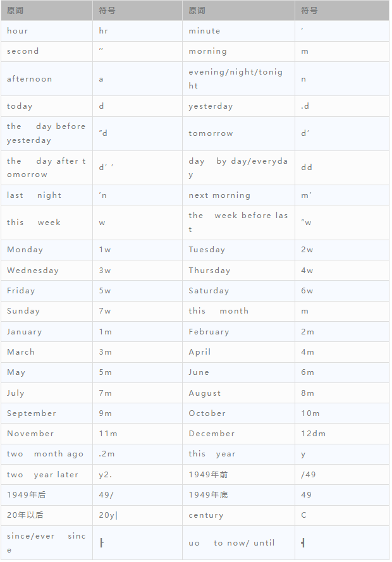The height and width of the screenshot is (562, 392).
Task: Click "the week before last" cell
Action: click(238, 223)
